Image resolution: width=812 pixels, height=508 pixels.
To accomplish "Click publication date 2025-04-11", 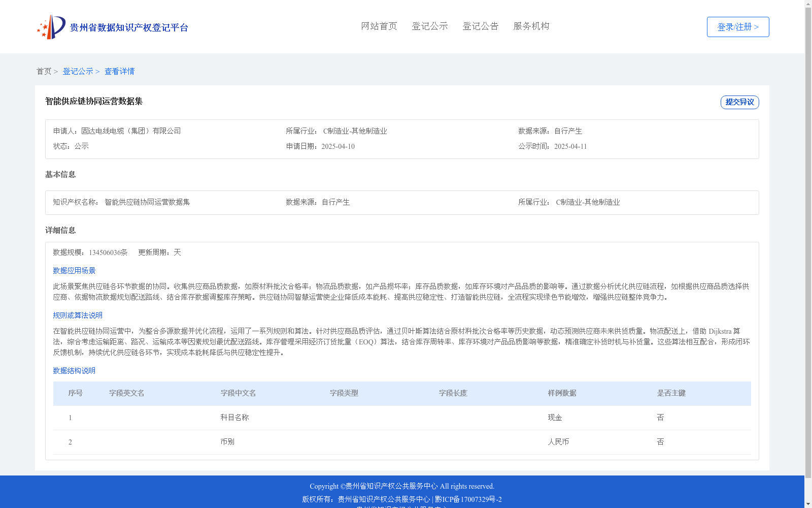I will click(x=570, y=146).
